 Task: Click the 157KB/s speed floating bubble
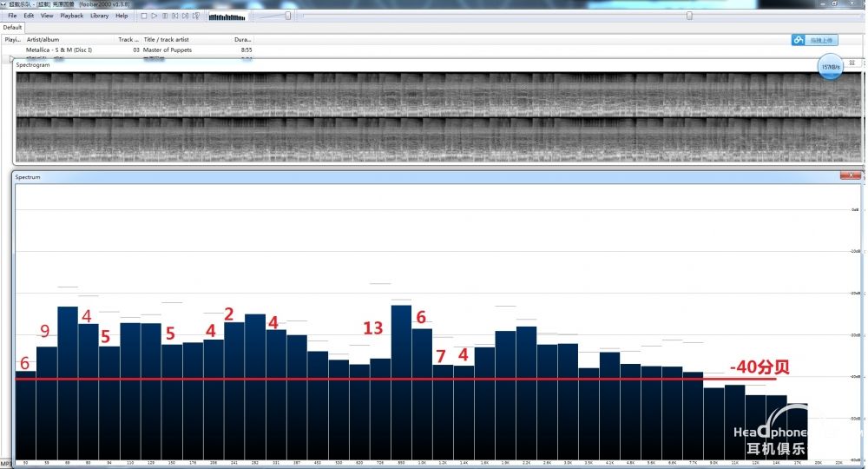[x=831, y=67]
